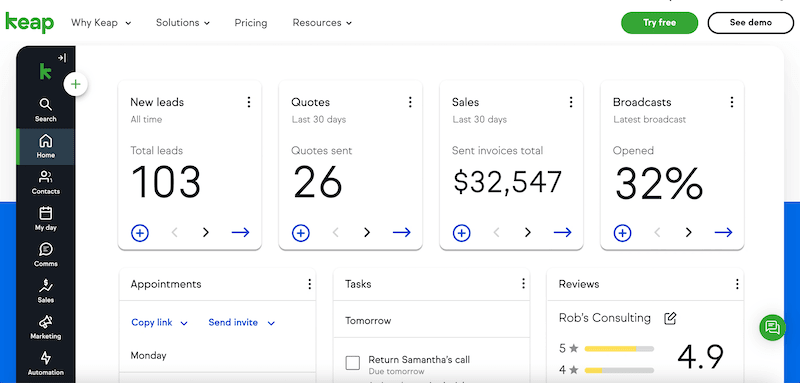Expand the Why Keap menu
The height and width of the screenshot is (383, 800).
[101, 23]
